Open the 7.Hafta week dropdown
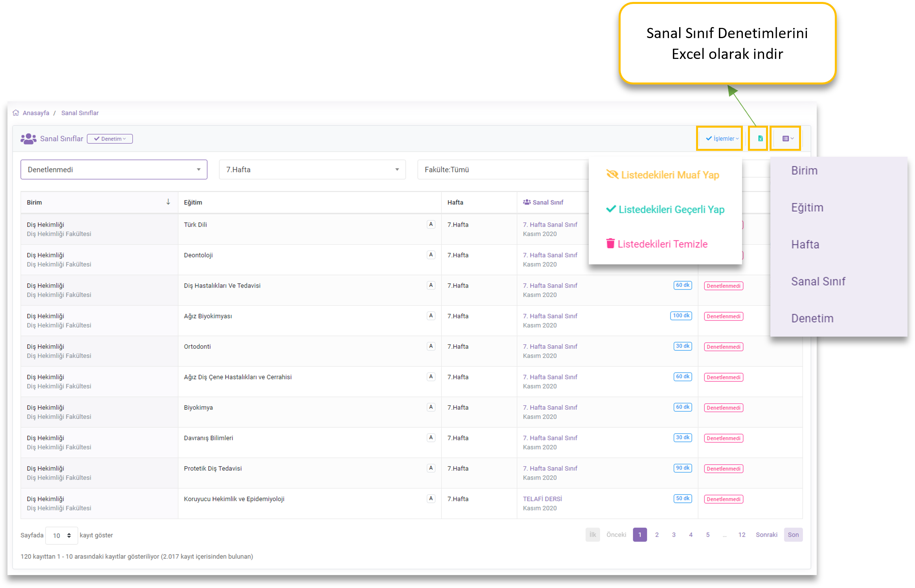915x588 pixels. 312,170
